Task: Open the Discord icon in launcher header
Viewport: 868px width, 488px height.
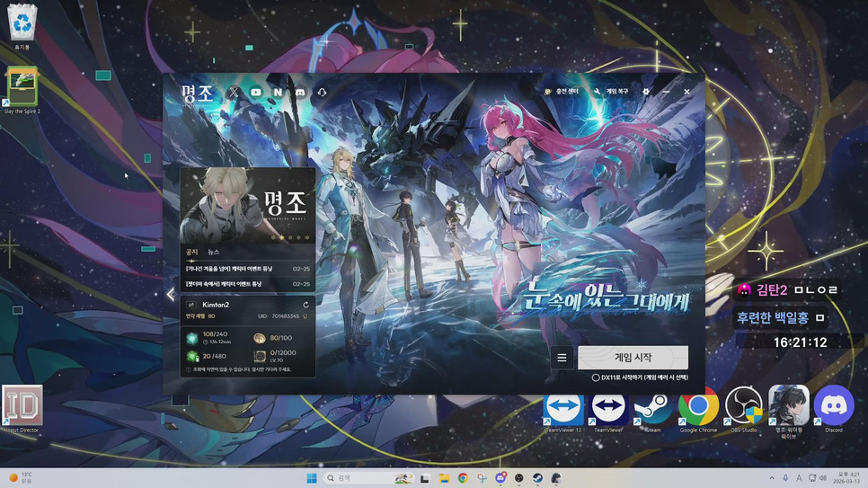Action: tap(300, 92)
